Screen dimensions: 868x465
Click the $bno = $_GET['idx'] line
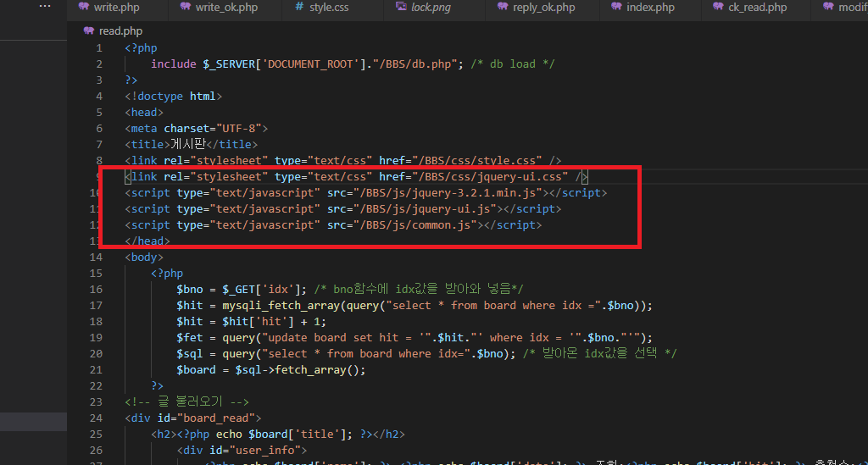[x=350, y=289]
